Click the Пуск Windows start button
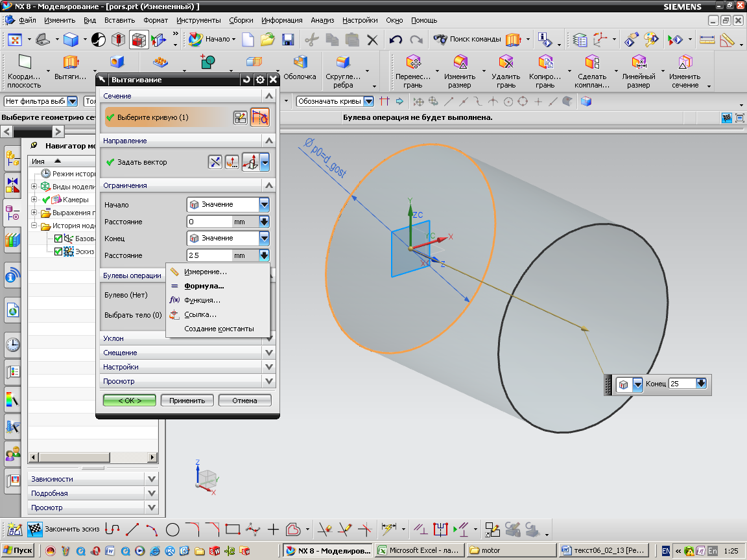 pyautogui.click(x=18, y=550)
